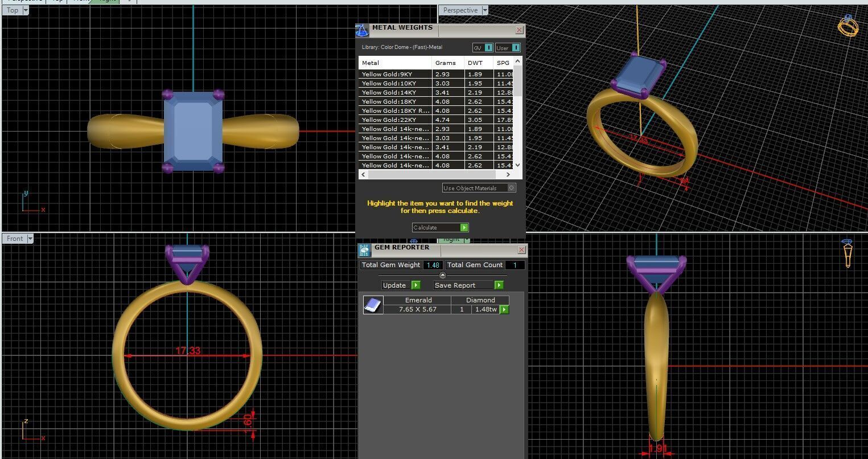Screen dimensions: 868x459
Task: Close the Metal Weights panel
Action: click(x=519, y=30)
